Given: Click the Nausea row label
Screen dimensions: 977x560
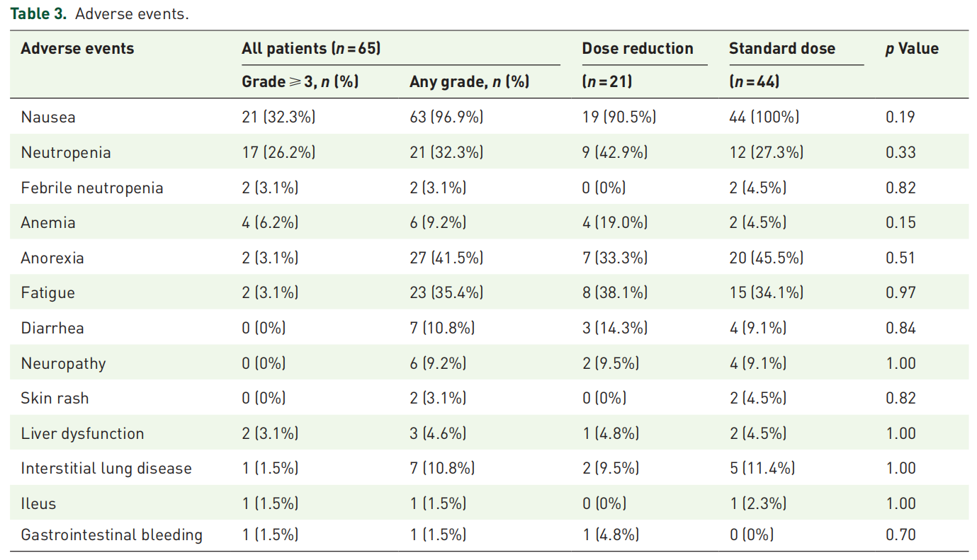Looking at the screenshot, I should [48, 118].
